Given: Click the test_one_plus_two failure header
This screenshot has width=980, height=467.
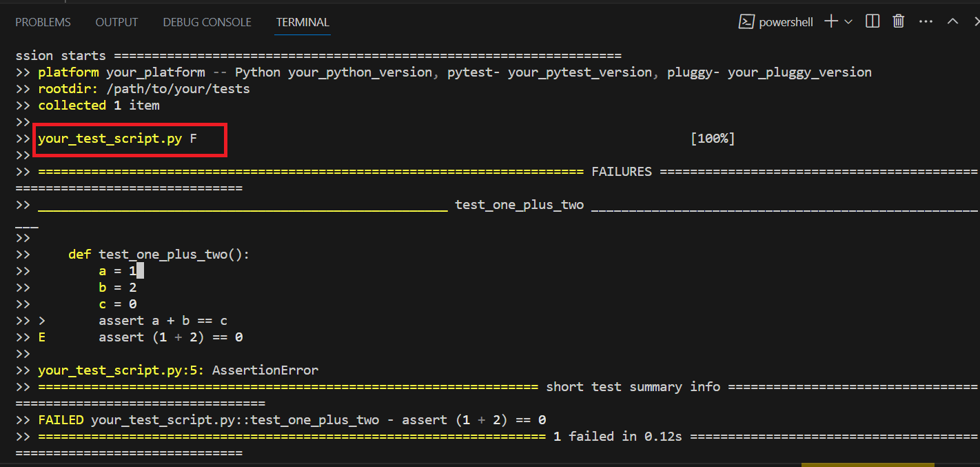Looking at the screenshot, I should tap(519, 204).
